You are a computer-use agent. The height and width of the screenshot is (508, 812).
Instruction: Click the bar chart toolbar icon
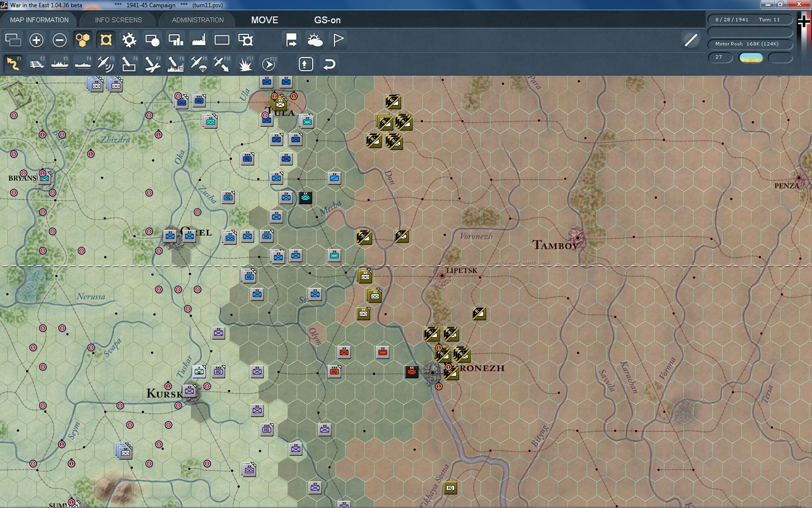click(175, 40)
